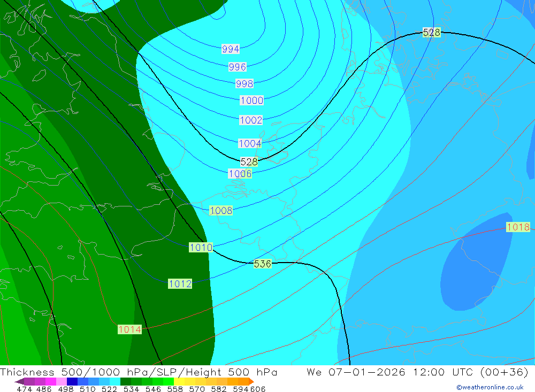
Task: Click the 1010 isobar label
Action: (201, 248)
